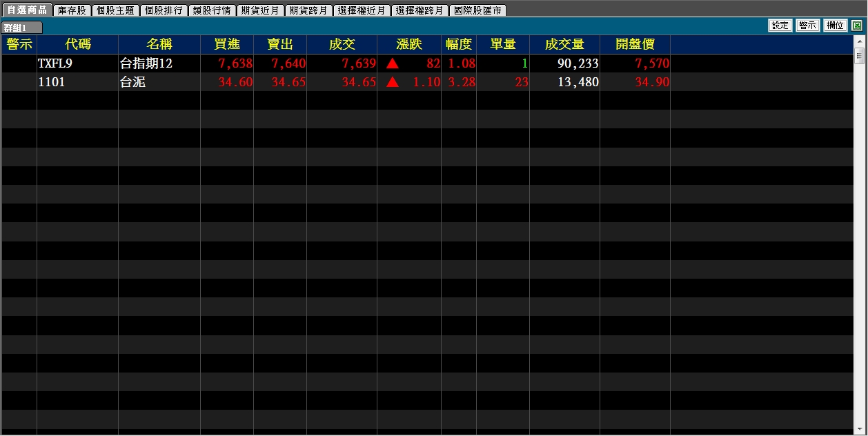This screenshot has width=868, height=436.
Task: Click the 單量 column header
Action: [503, 44]
